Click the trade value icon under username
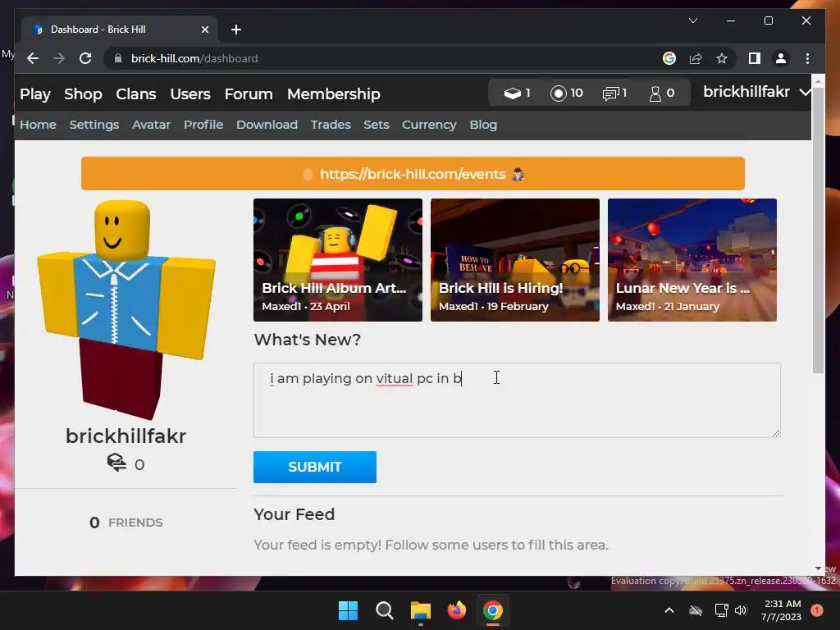The width and height of the screenshot is (840, 630). point(116,463)
